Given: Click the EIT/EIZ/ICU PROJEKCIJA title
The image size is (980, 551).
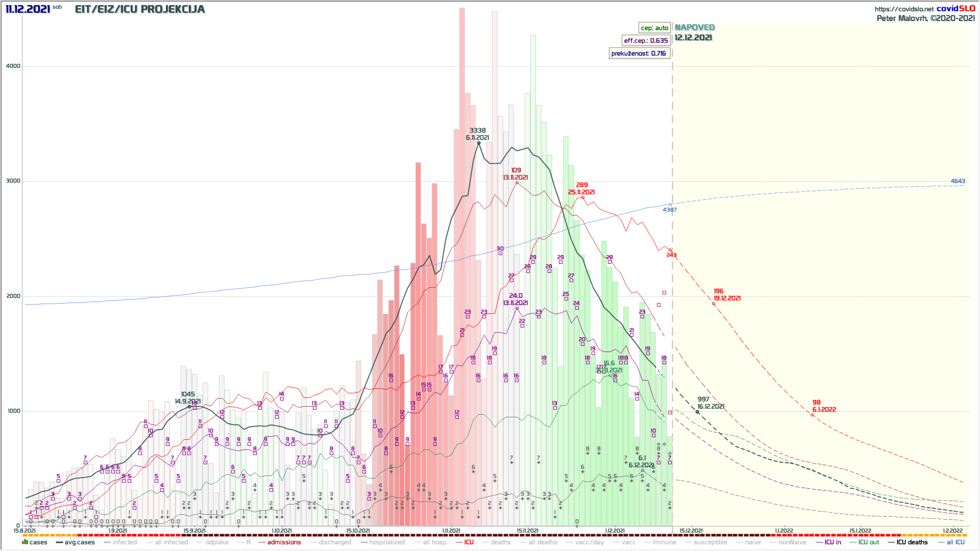Looking at the screenshot, I should click(140, 9).
